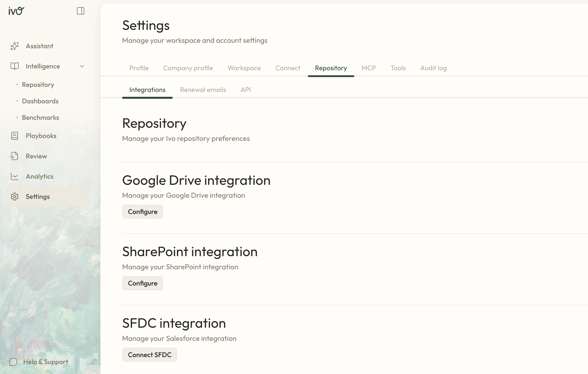Image resolution: width=588 pixels, height=374 pixels.
Task: Open the Audit log tab
Action: [x=433, y=68]
